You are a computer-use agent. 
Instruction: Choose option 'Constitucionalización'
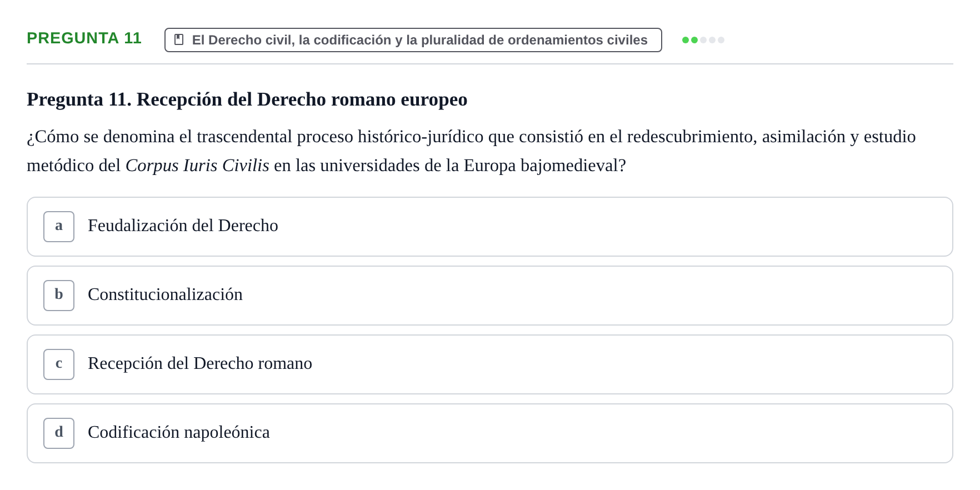[490, 296]
